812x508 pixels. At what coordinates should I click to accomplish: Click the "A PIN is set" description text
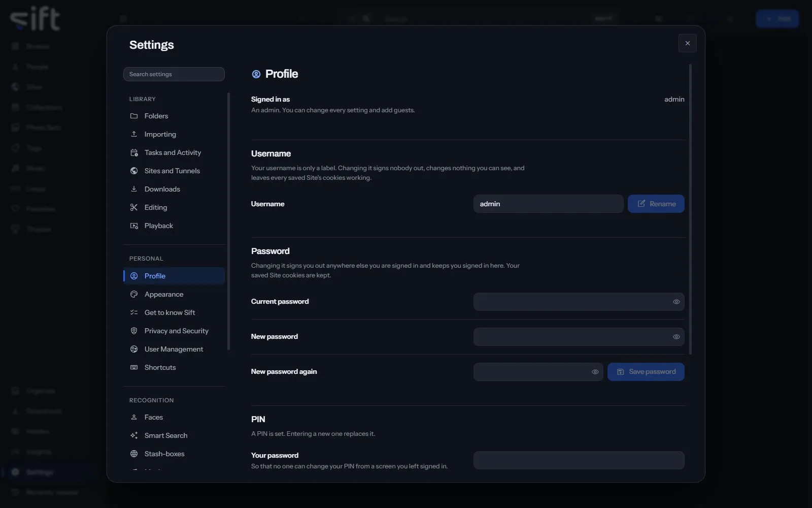click(313, 434)
